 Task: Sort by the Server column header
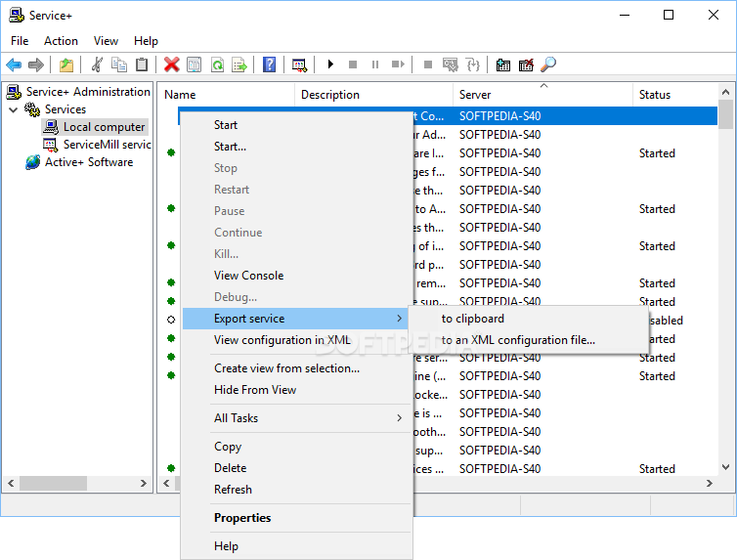[x=543, y=95]
